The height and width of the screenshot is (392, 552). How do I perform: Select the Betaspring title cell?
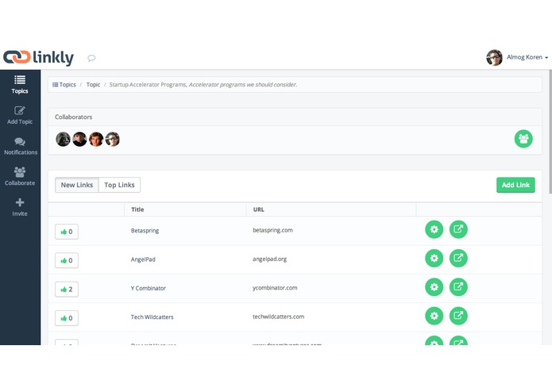145,231
